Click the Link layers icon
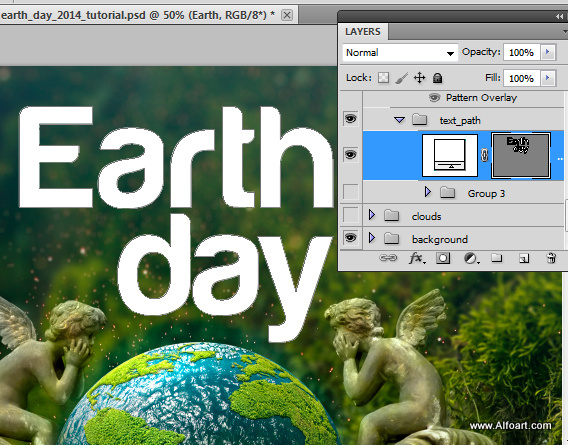The image size is (568, 445). pos(388,258)
